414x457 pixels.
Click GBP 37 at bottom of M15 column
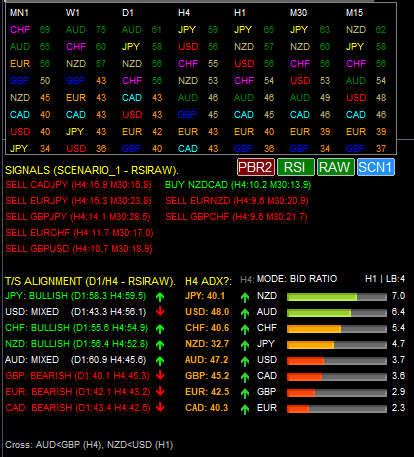pyautogui.click(x=366, y=149)
